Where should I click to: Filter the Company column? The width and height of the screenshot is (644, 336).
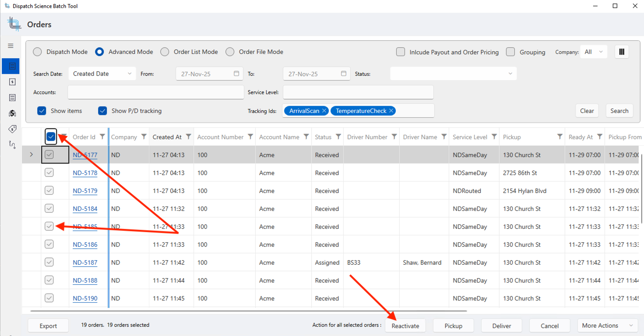pyautogui.click(x=144, y=137)
